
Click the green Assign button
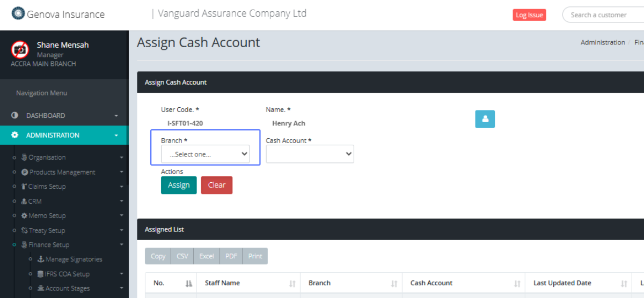[x=179, y=185]
